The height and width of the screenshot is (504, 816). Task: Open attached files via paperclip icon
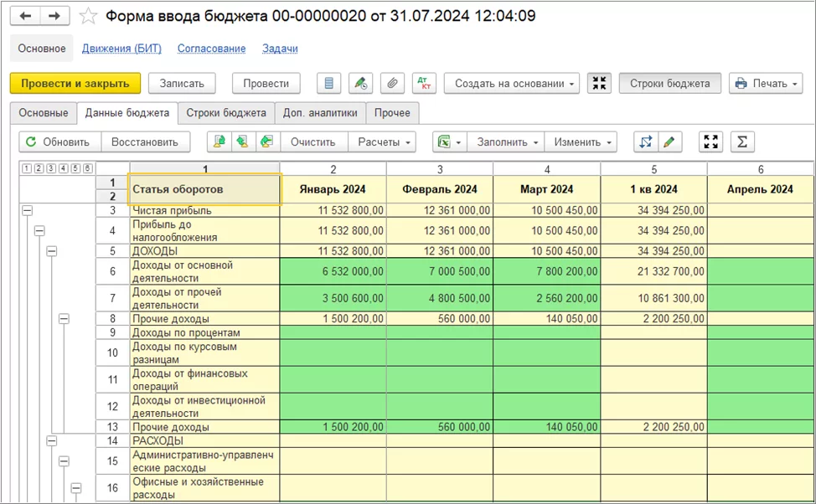click(x=390, y=84)
